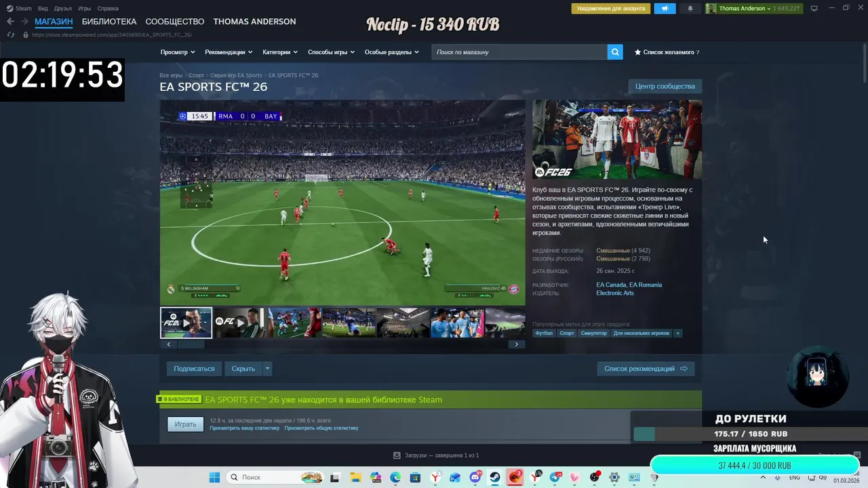Open Microsoft Store from the taskbar
868x488 pixels.
415,477
